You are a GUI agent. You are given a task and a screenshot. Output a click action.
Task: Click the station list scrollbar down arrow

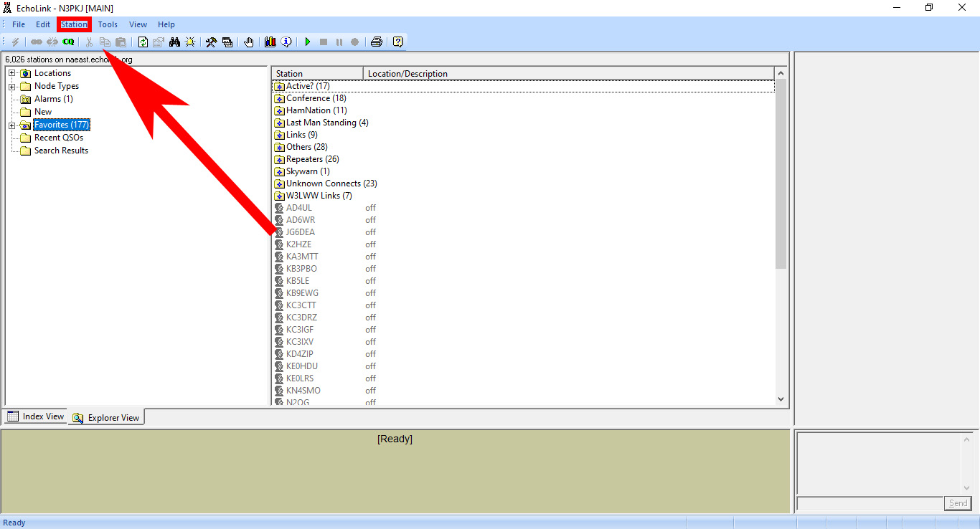pos(781,399)
